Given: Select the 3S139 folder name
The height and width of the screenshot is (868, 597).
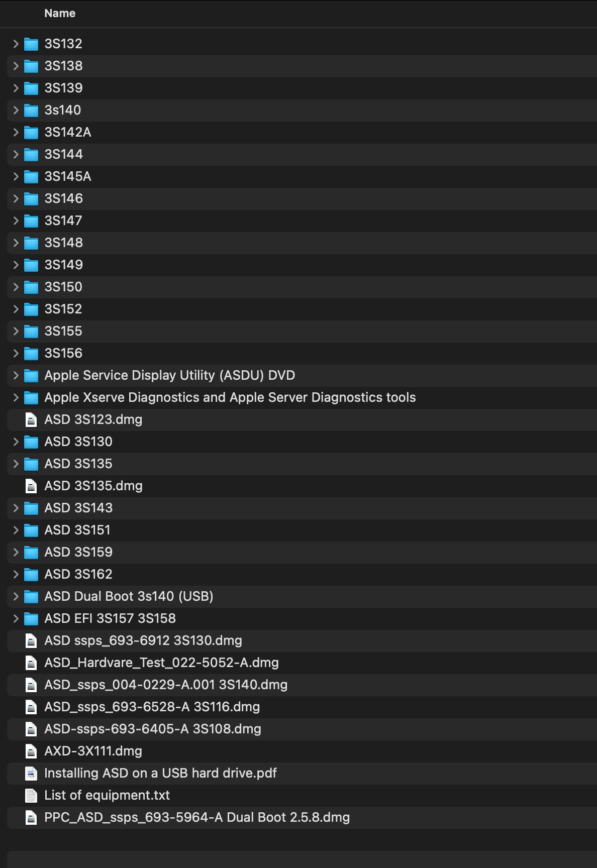Looking at the screenshot, I should (x=63, y=88).
